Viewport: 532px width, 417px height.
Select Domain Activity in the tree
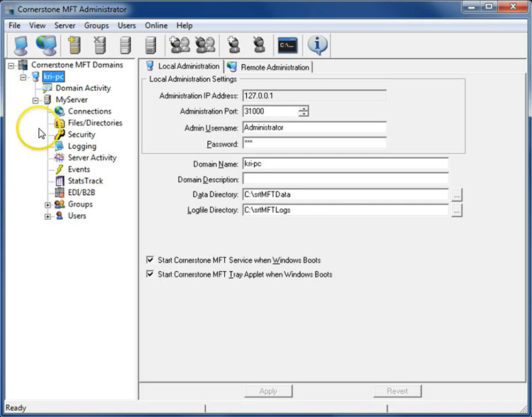click(83, 88)
